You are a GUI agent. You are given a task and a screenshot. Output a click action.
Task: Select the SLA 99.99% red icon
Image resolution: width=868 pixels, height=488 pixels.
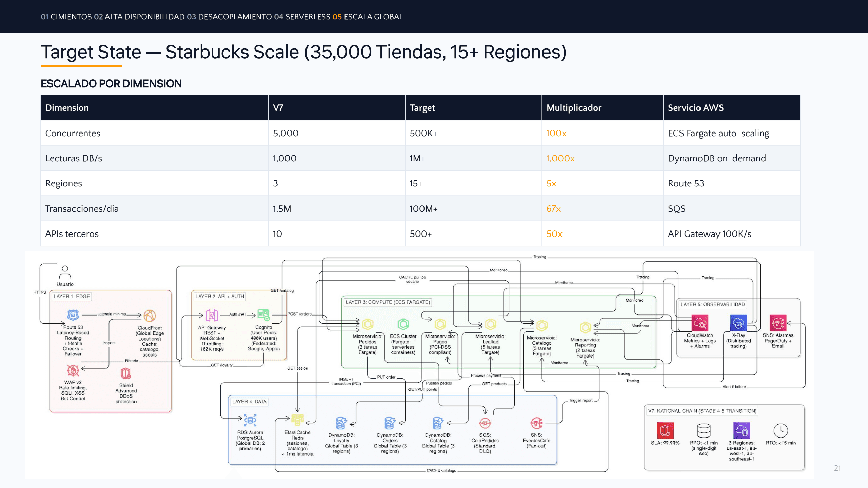coord(665,430)
